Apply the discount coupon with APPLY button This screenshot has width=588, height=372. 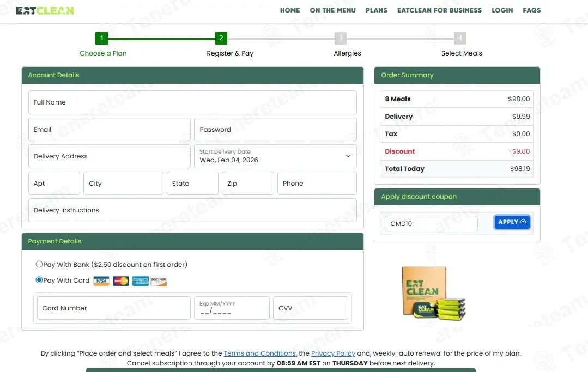click(512, 222)
